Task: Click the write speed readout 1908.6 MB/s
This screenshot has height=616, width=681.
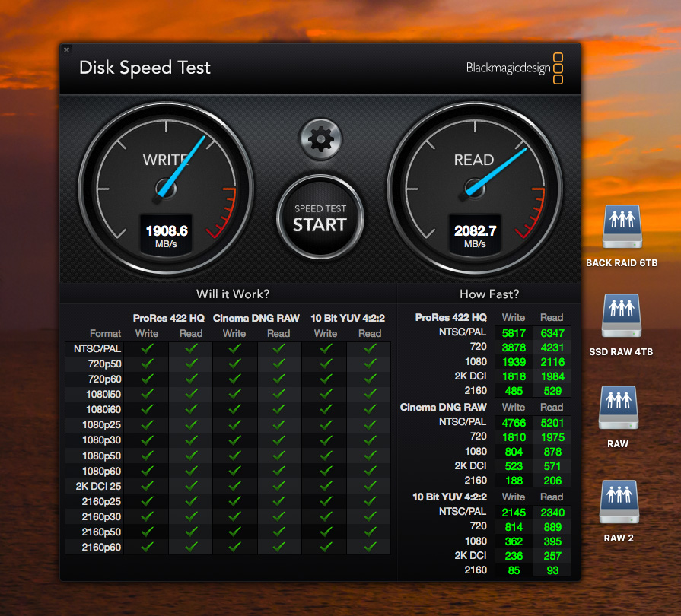Action: [x=167, y=236]
